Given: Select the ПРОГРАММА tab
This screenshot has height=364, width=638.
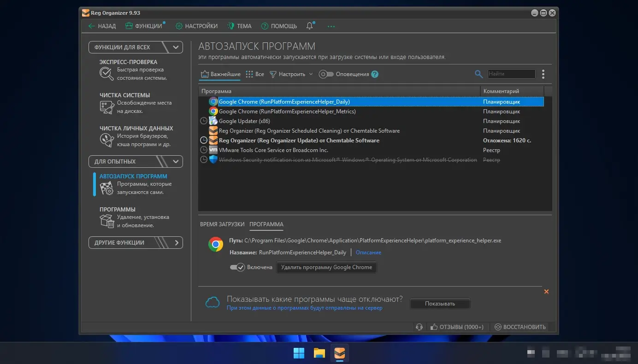Looking at the screenshot, I should [x=266, y=224].
